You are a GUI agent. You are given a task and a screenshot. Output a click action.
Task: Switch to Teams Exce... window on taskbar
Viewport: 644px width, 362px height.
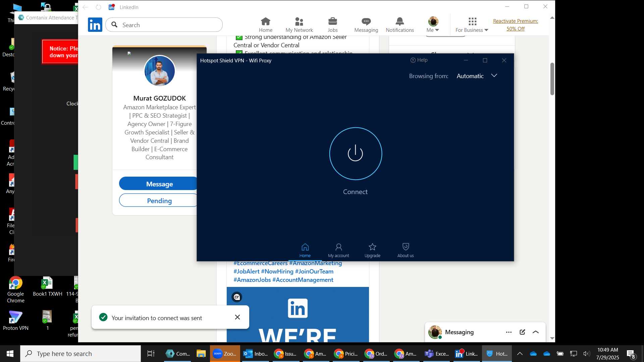[x=437, y=354]
